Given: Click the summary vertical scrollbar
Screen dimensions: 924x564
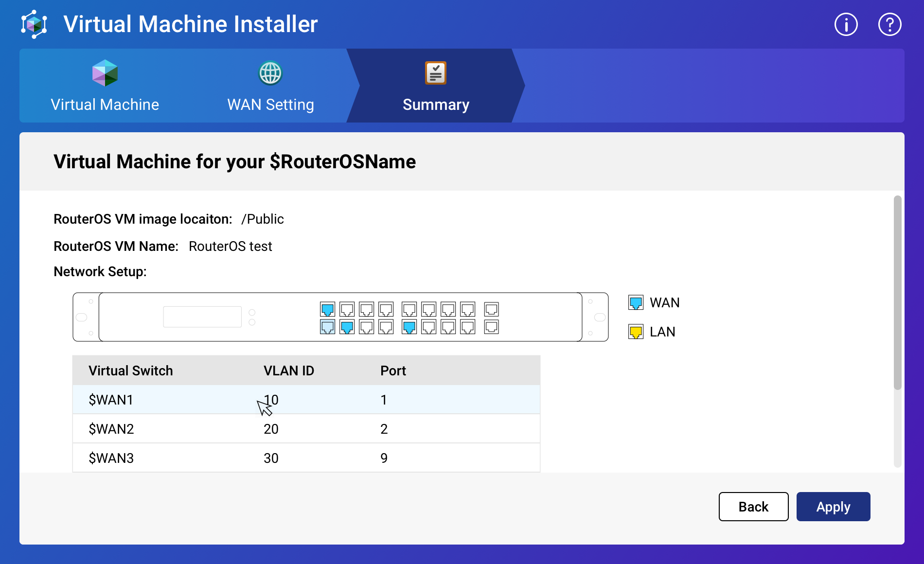Looking at the screenshot, I should point(898,293).
